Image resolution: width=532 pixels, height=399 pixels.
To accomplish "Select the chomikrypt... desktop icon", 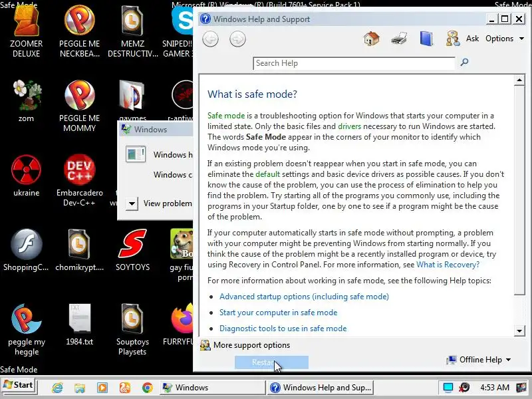I will 79,251.
